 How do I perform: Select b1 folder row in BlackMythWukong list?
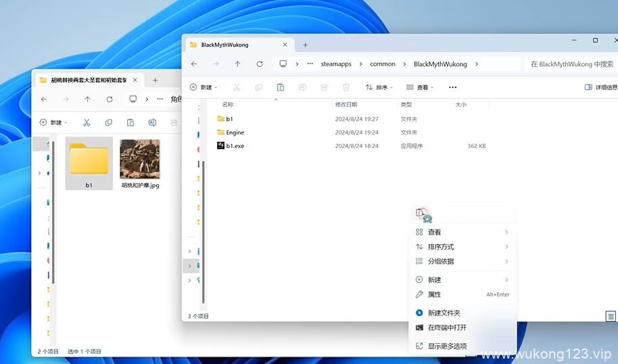[x=351, y=119]
